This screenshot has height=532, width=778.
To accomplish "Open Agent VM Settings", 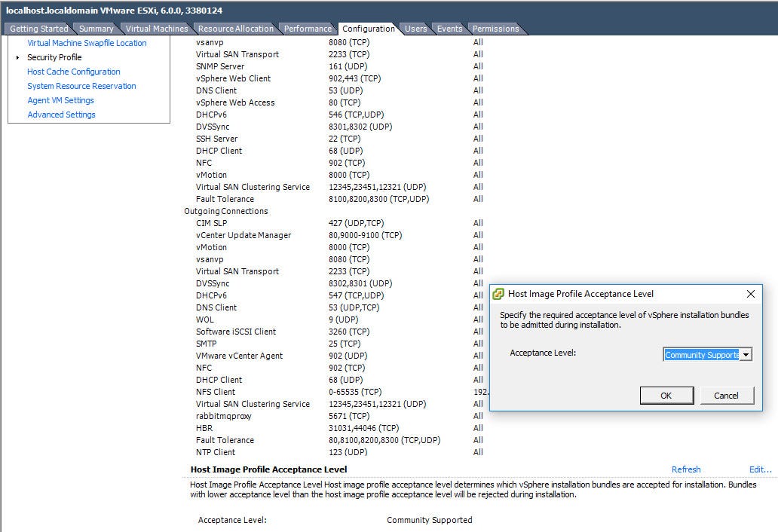I will tap(60, 100).
